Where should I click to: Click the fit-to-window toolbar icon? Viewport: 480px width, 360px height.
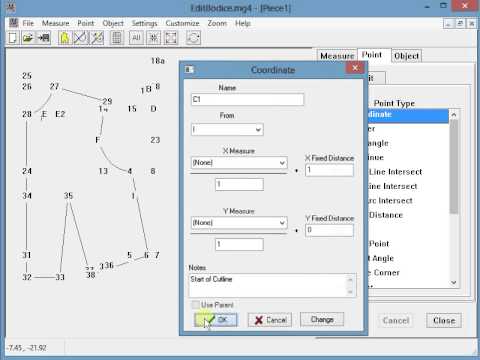click(x=171, y=38)
